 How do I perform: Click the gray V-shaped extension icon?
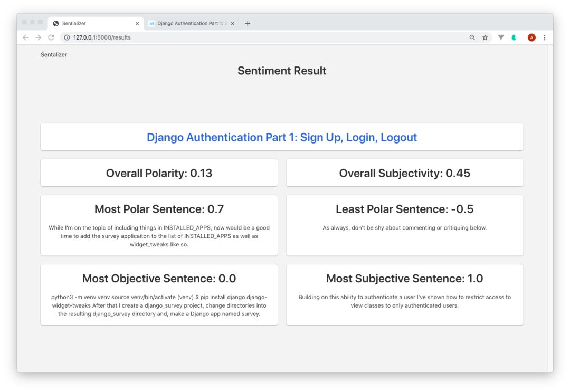tap(501, 37)
